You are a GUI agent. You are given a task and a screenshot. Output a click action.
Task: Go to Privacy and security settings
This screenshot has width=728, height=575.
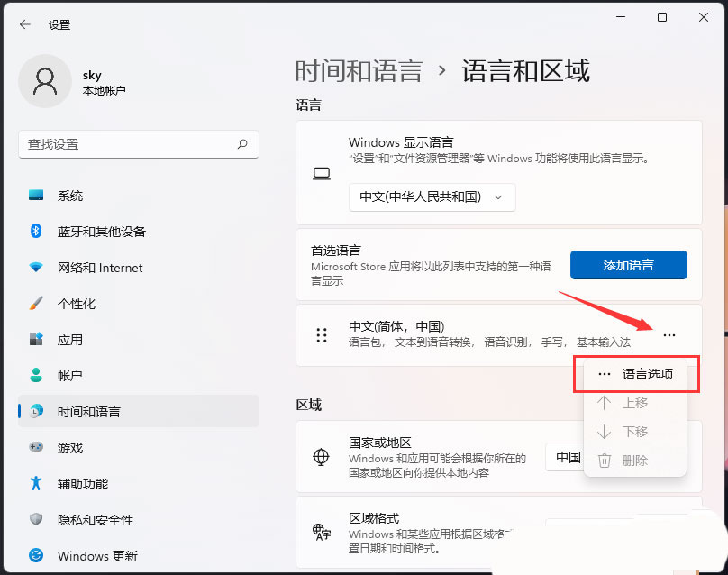pos(95,520)
